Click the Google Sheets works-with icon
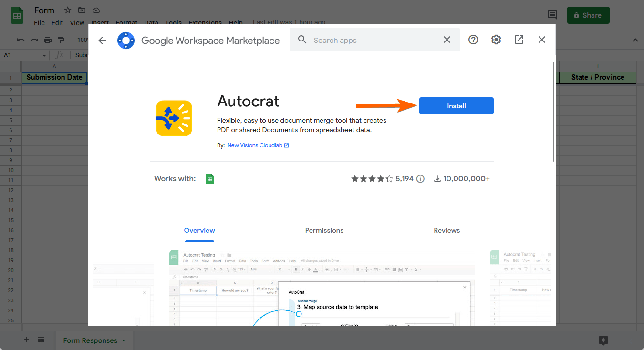Screen dimensions: 644x350 coord(210,179)
